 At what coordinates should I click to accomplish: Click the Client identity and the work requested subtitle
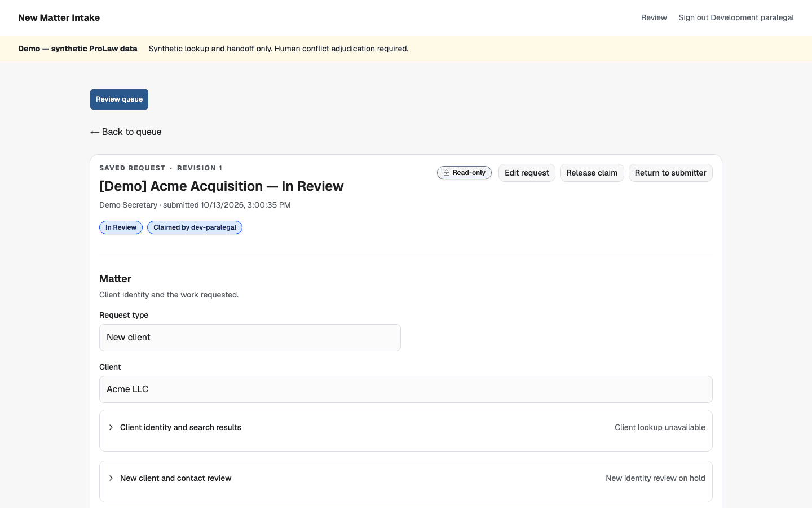pos(169,295)
